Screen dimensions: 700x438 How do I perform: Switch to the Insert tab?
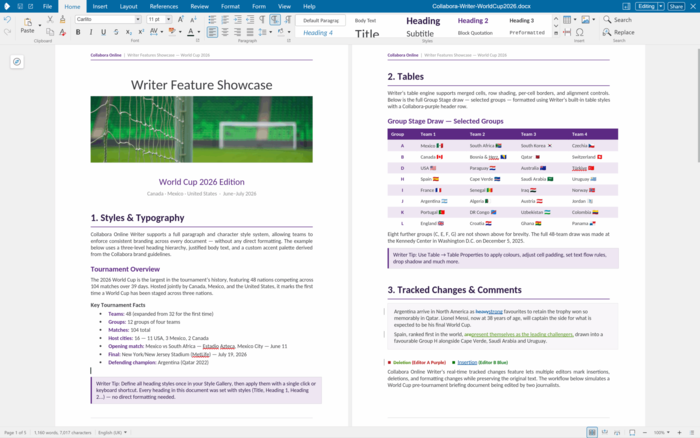click(x=100, y=6)
